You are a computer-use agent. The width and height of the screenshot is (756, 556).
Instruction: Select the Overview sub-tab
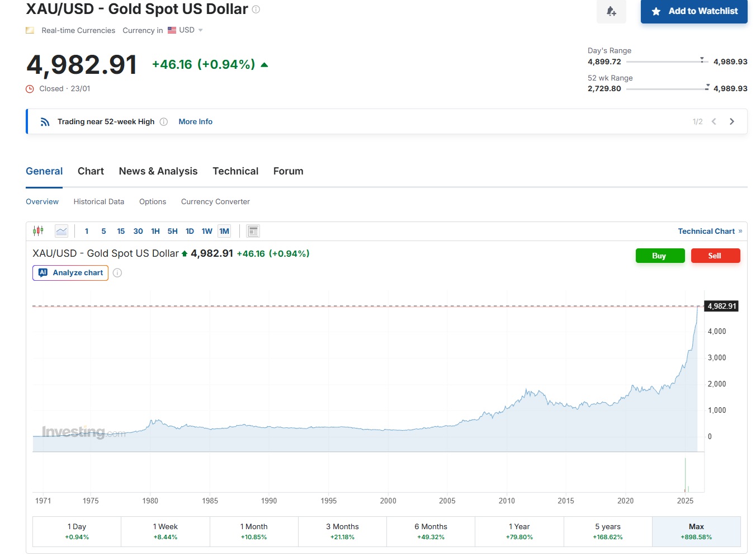tap(42, 202)
